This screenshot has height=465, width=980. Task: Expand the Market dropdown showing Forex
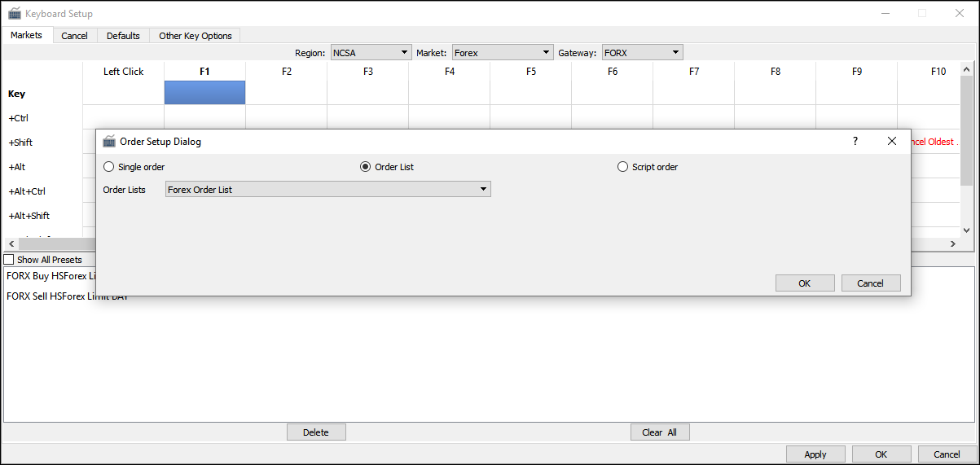(502, 53)
